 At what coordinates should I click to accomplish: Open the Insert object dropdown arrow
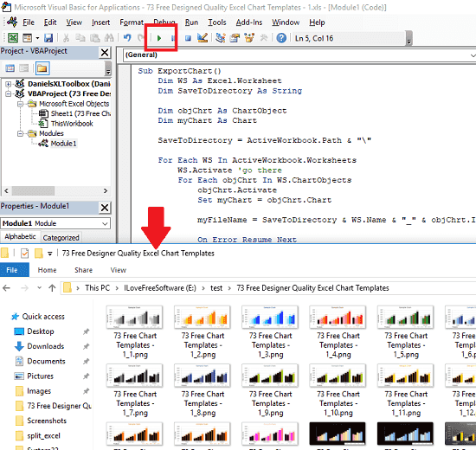tap(37, 38)
